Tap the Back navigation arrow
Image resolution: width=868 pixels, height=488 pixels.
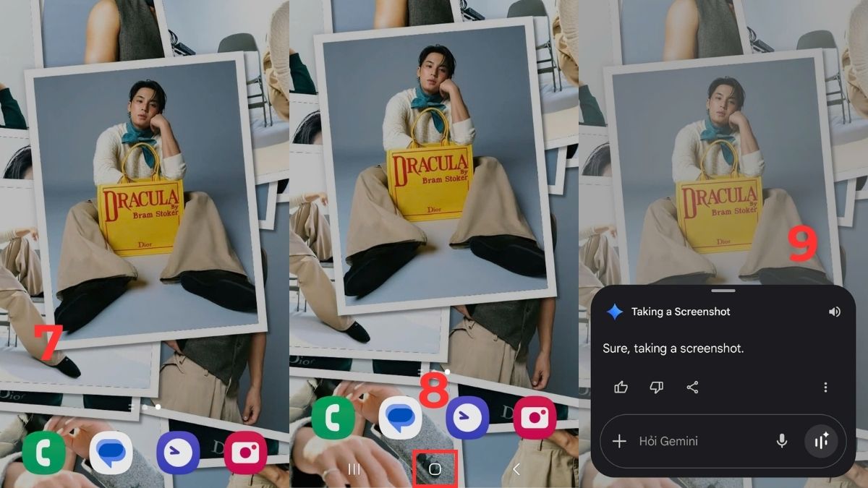(516, 469)
